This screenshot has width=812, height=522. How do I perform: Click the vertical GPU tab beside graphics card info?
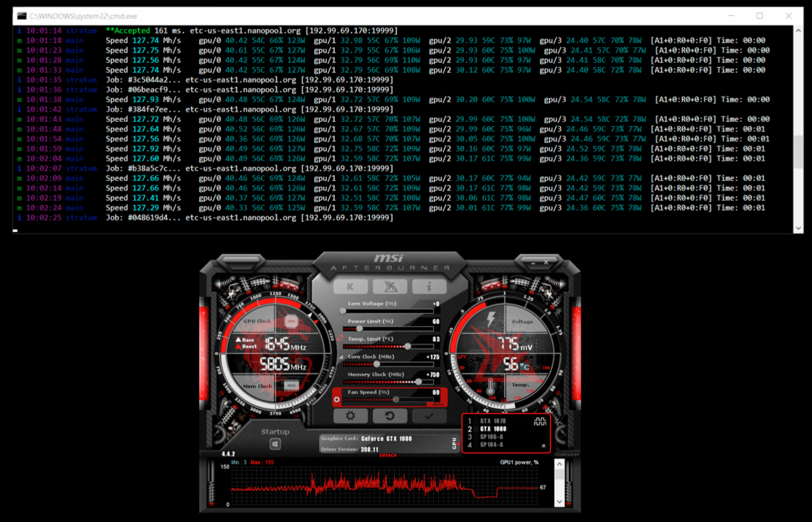(x=455, y=443)
